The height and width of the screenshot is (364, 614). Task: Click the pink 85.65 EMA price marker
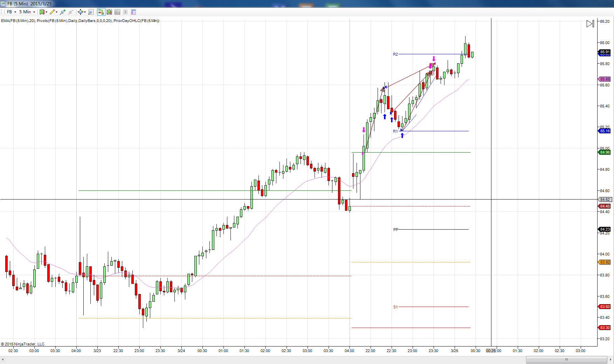coord(605,79)
